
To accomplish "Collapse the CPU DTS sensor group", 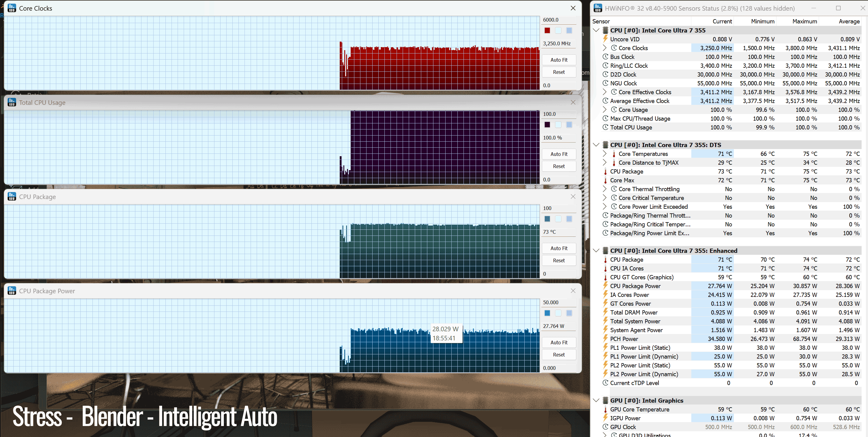I will (x=596, y=145).
